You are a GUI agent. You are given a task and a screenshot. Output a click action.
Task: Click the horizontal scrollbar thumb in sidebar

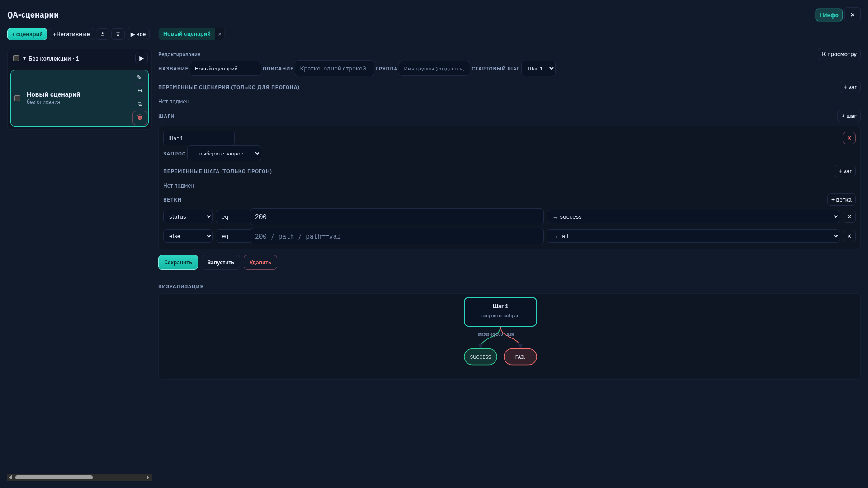coord(54,478)
